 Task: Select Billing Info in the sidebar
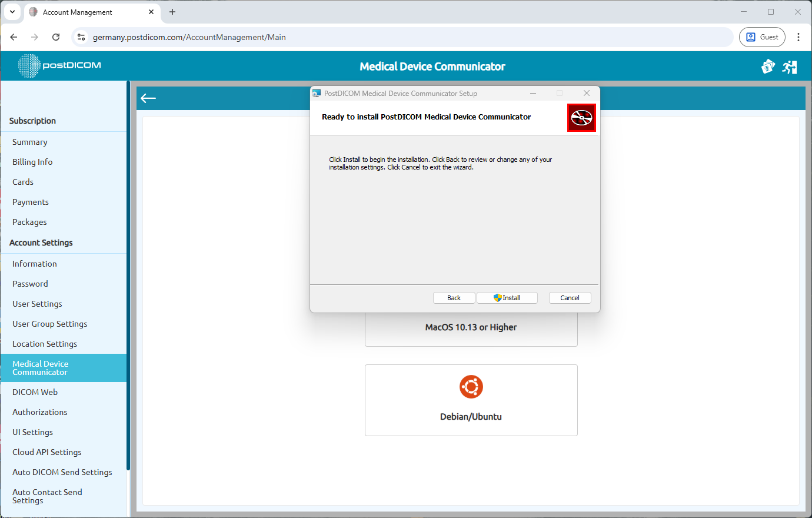32,162
